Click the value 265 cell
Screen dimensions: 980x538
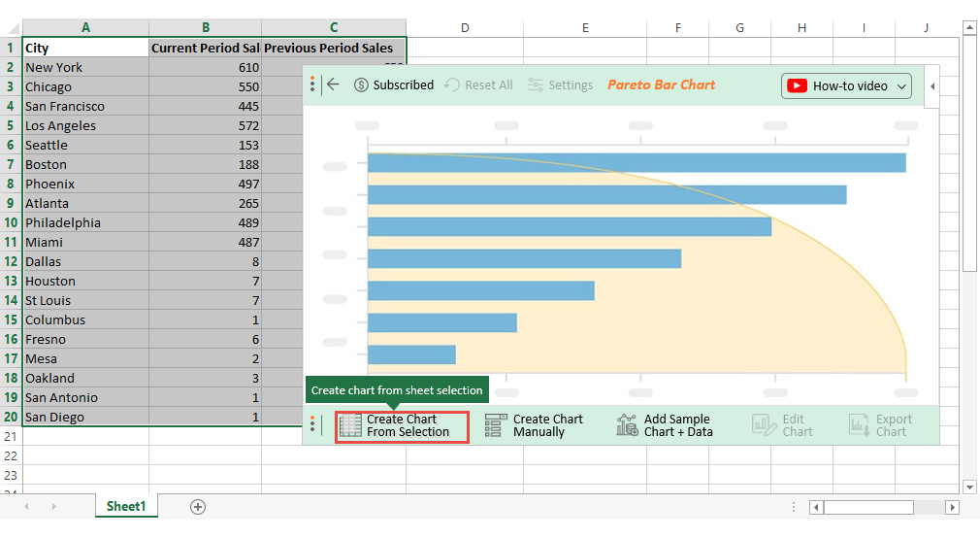tap(205, 203)
